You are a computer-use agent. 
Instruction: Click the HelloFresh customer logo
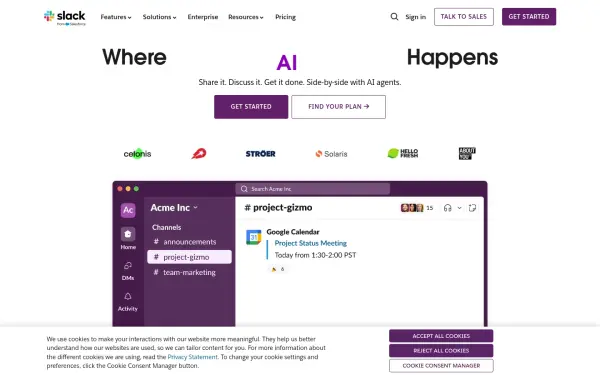(403, 153)
